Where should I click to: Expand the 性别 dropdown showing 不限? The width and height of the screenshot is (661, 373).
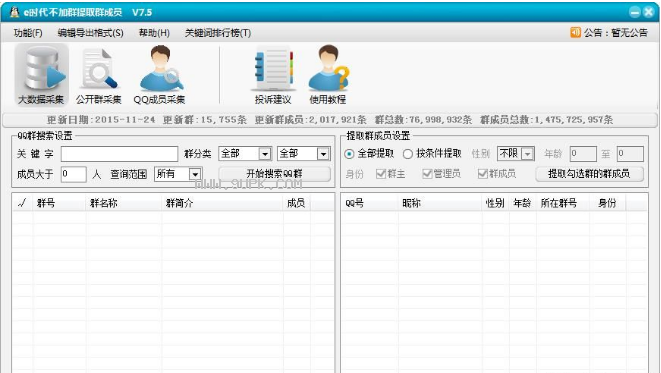pyautogui.click(x=527, y=154)
